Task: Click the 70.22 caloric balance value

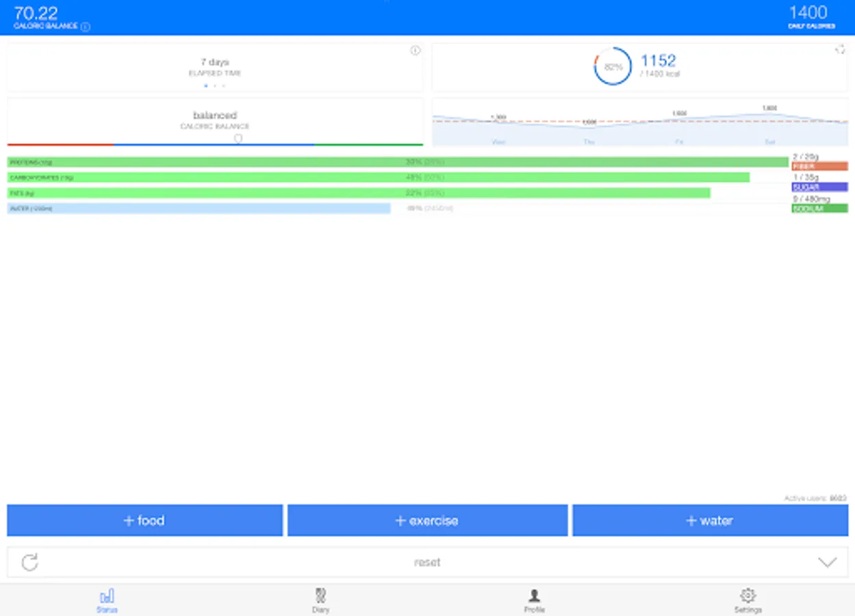Action: pos(36,12)
